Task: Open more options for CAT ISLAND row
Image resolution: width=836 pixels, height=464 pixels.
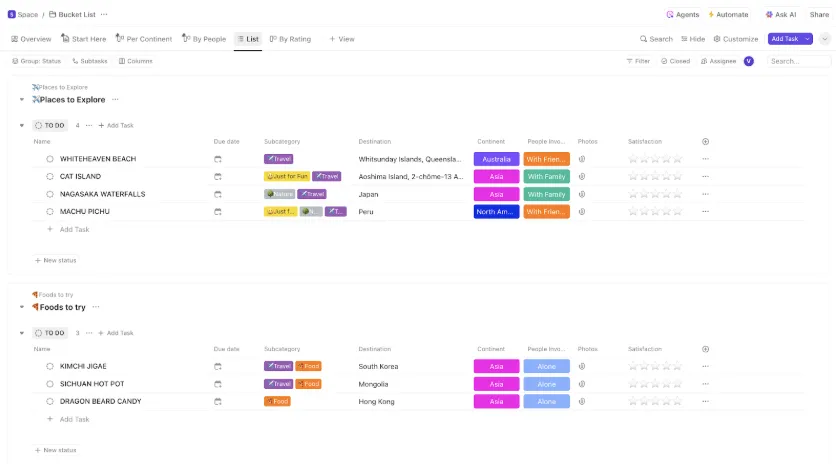Action: 705,177
